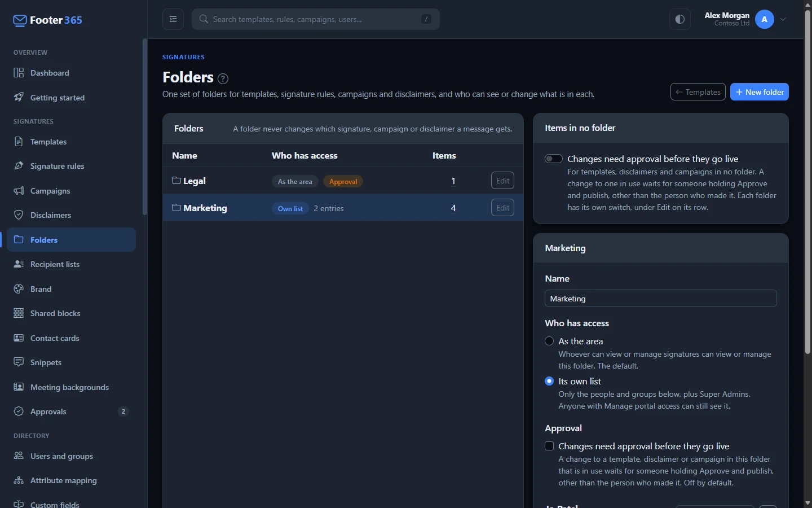The height and width of the screenshot is (508, 812).
Task: Click the 'Who has access' column header
Action: tap(304, 156)
